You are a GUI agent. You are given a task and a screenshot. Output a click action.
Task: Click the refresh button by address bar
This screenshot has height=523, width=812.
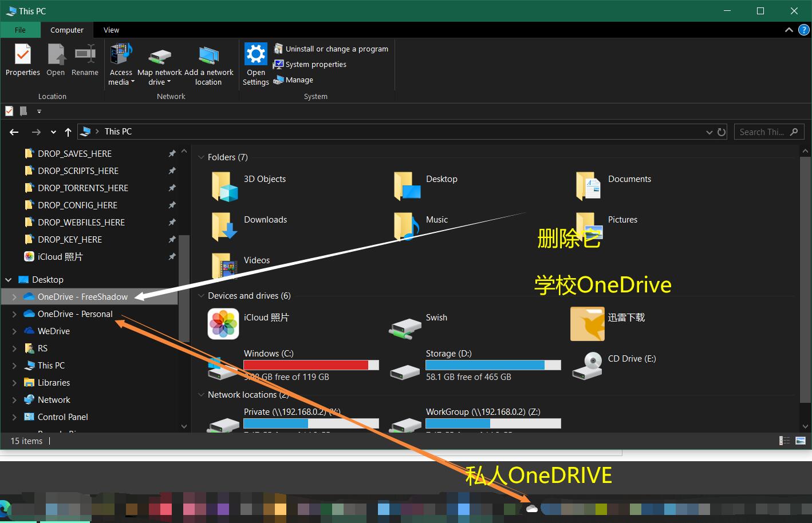[722, 132]
